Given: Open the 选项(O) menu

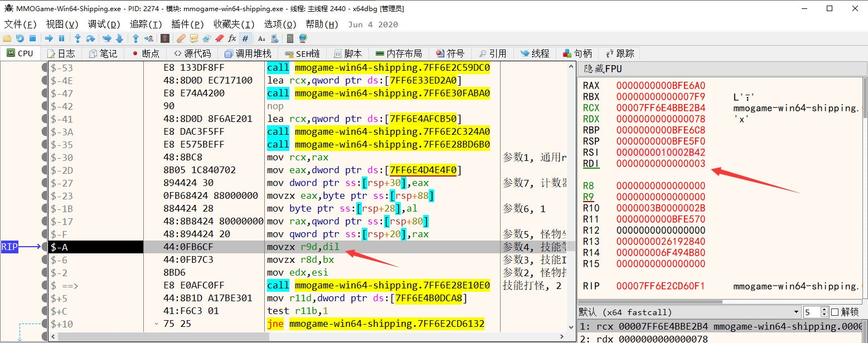Looking at the screenshot, I should [x=280, y=24].
